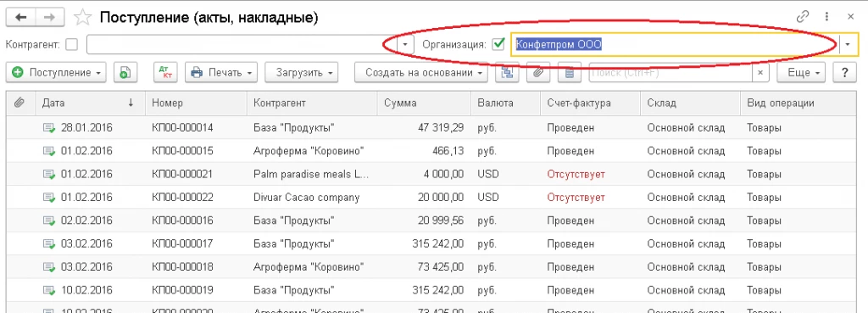
Task: Click the Поиск (Ctrl+F) search field
Action: coord(671,73)
